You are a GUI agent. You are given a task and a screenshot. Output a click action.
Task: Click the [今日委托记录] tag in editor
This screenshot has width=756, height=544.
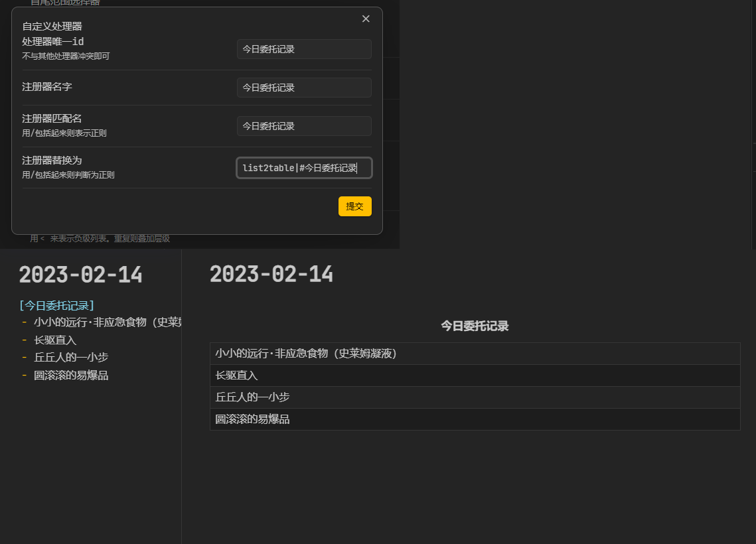coord(57,305)
